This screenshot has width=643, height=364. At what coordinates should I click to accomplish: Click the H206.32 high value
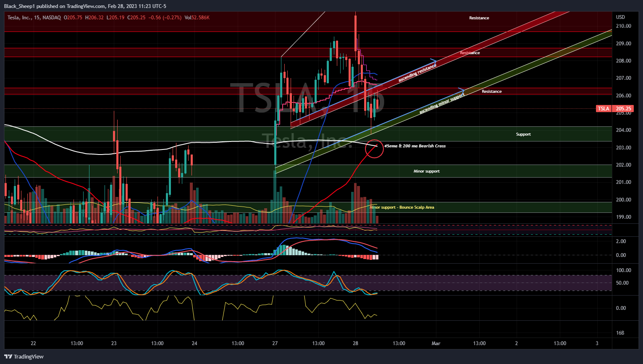click(94, 18)
